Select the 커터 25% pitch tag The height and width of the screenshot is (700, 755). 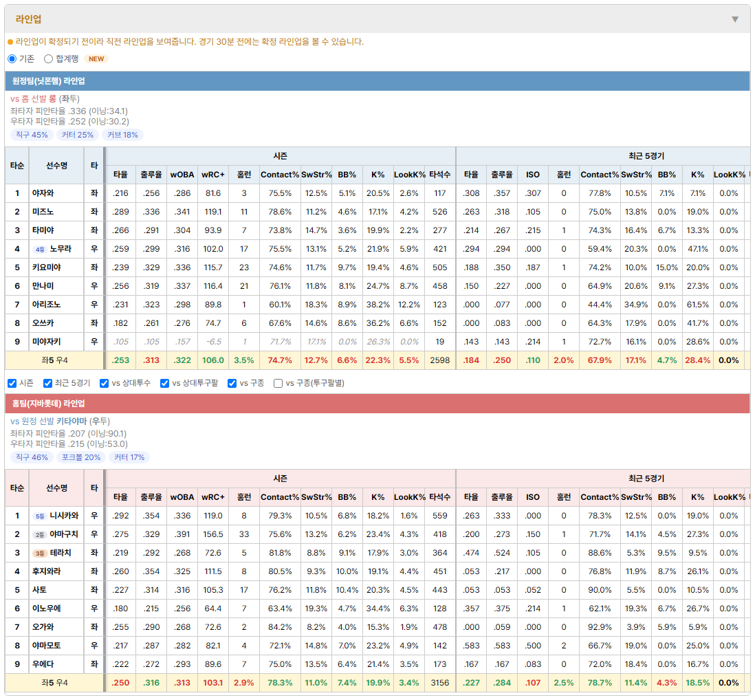point(78,135)
